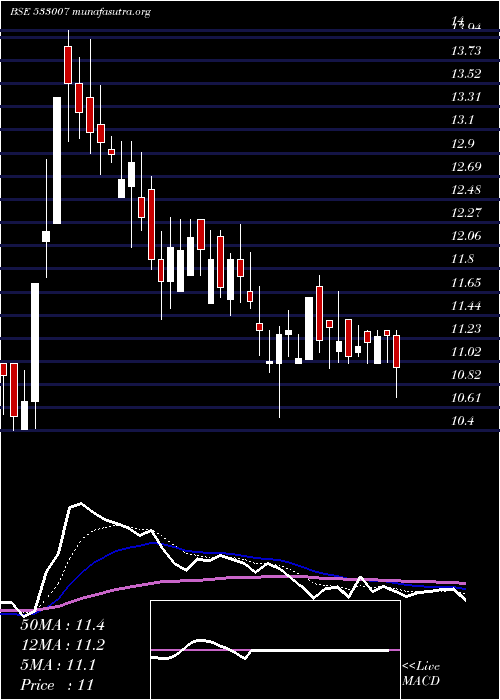
Task: Click the 11.8 price axis label
Action: (463, 259)
